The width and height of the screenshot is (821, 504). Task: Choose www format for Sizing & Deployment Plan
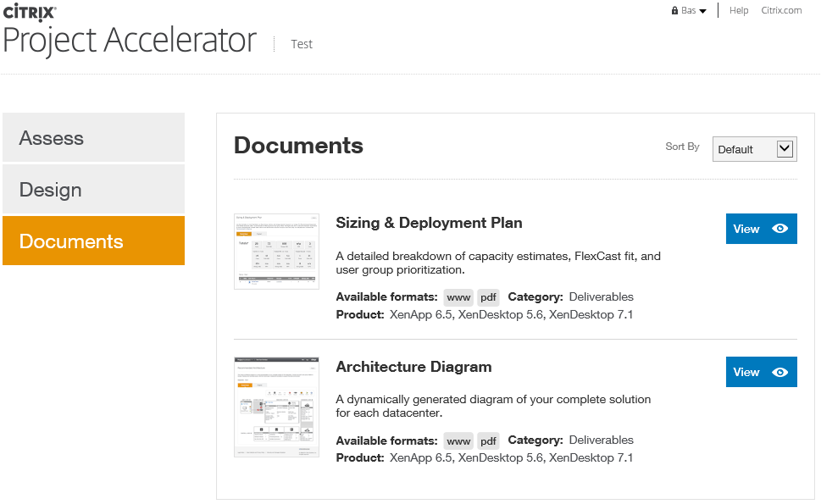click(x=458, y=297)
